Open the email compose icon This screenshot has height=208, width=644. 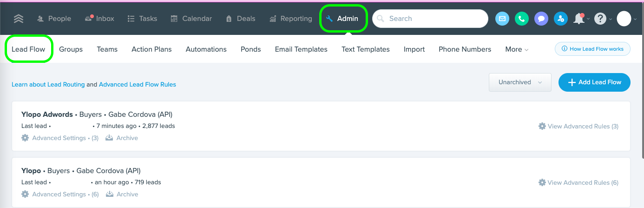coord(502,19)
